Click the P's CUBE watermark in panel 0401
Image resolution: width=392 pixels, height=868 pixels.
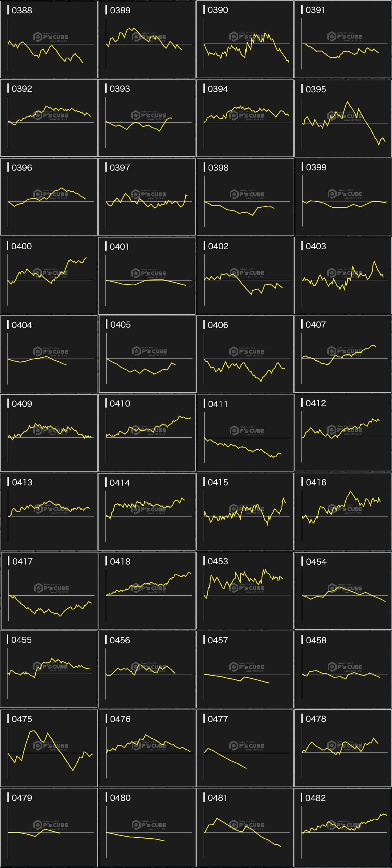point(149,273)
